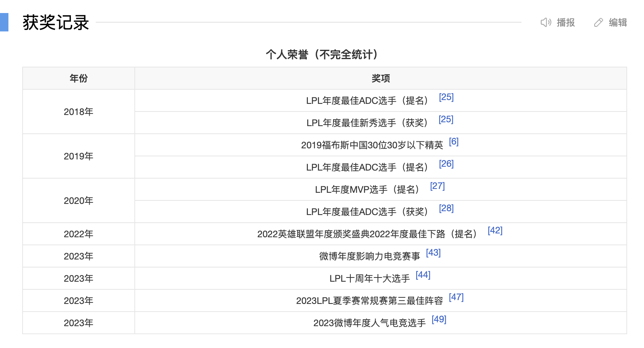Click the pencil edit icon next to 编辑
This screenshot has width=644, height=348.
pos(598,23)
